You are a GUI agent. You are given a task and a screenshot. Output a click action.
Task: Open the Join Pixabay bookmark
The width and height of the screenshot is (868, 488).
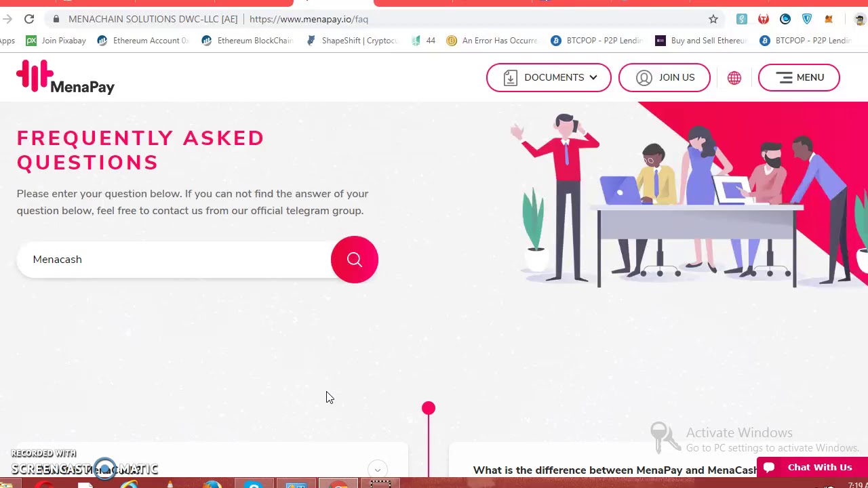click(x=56, y=41)
